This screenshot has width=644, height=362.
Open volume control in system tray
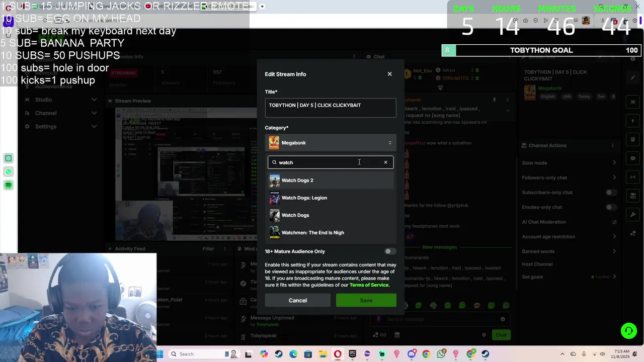(602, 354)
